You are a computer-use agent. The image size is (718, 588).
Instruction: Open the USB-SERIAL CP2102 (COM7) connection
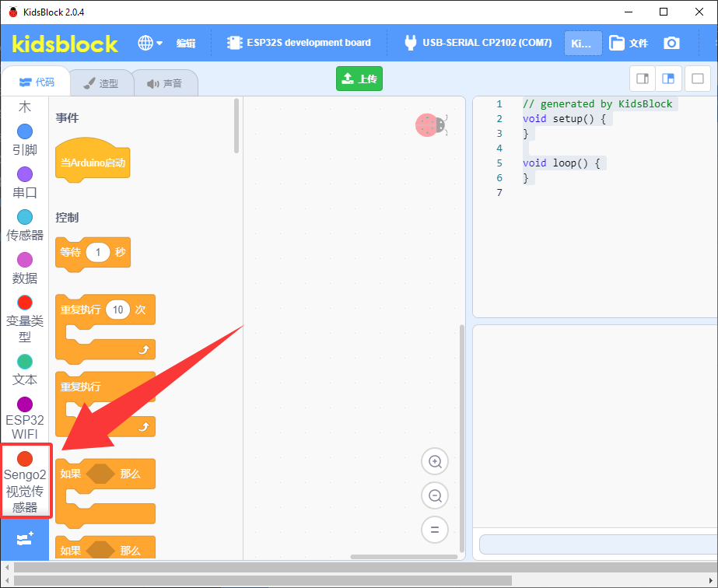[478, 43]
